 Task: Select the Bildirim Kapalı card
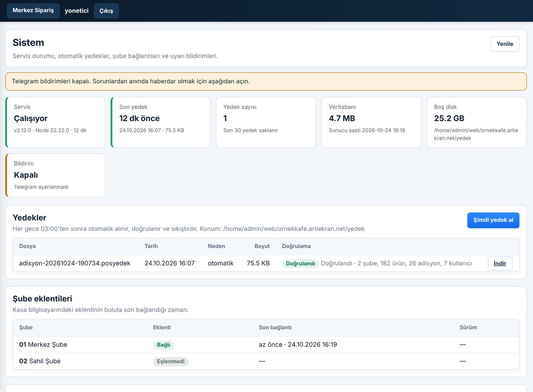(x=55, y=175)
